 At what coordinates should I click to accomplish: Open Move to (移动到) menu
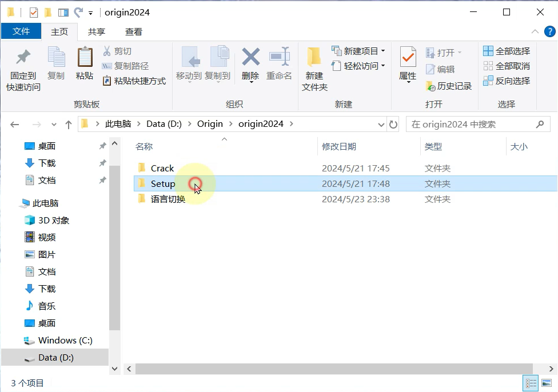(189, 65)
